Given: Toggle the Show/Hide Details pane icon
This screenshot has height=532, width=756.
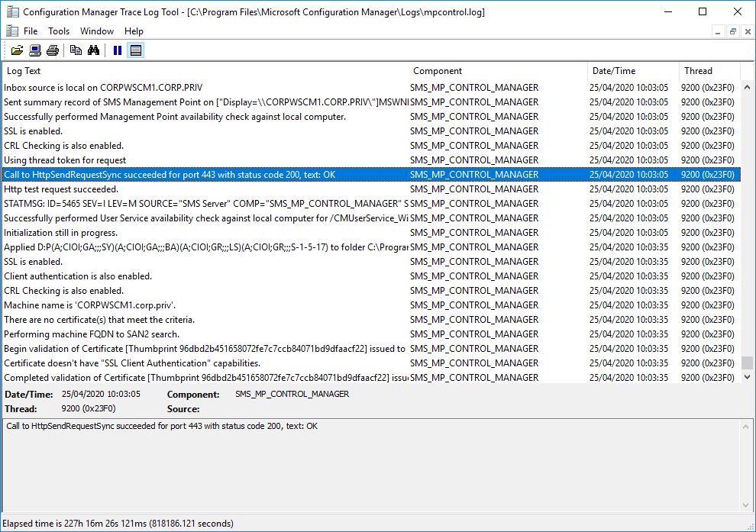Looking at the screenshot, I should [x=135, y=50].
